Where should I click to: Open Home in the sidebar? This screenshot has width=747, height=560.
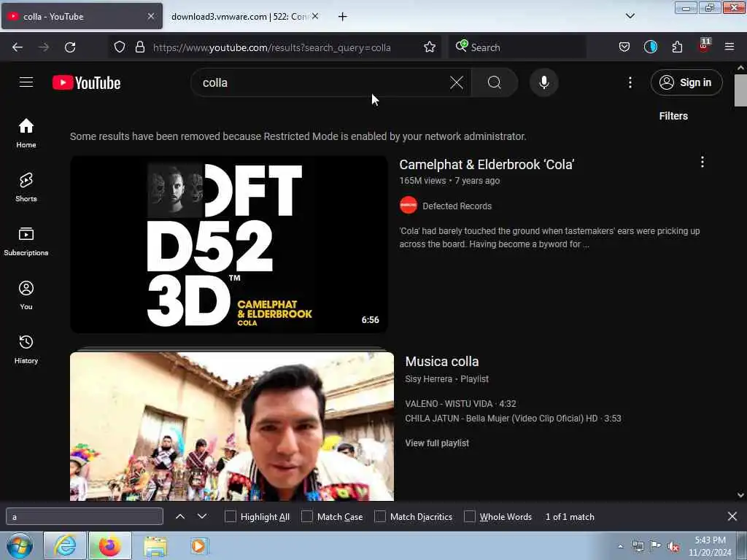26,133
